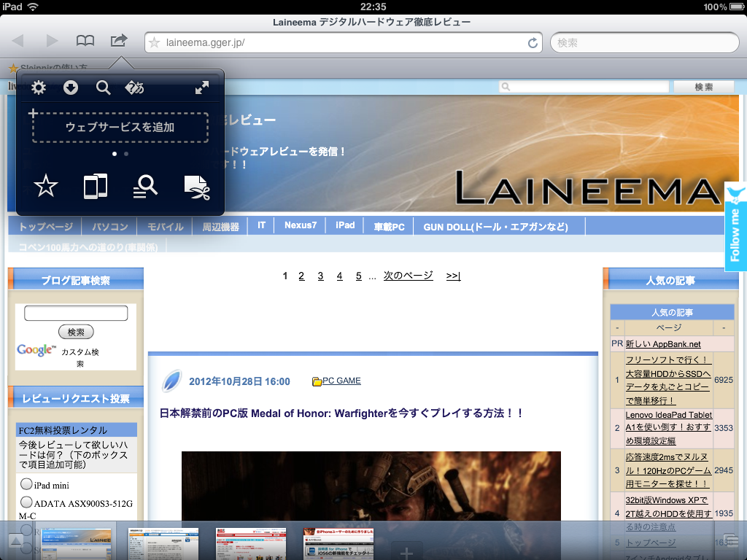Switch to the Amazon tab thumbnail
Image resolution: width=747 pixels, height=560 pixels.
click(163, 544)
